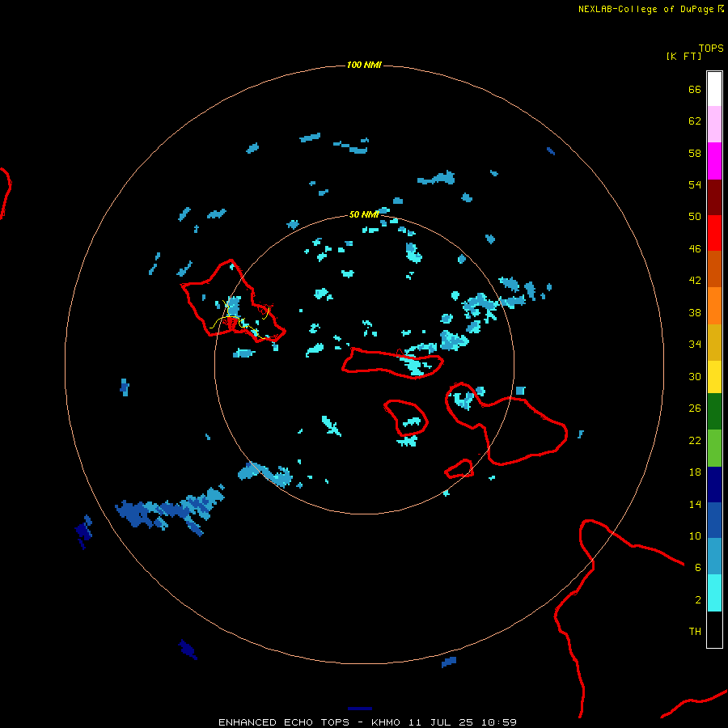This screenshot has width=728, height=728.
Task: Click the legend value 38
Action: point(695,312)
